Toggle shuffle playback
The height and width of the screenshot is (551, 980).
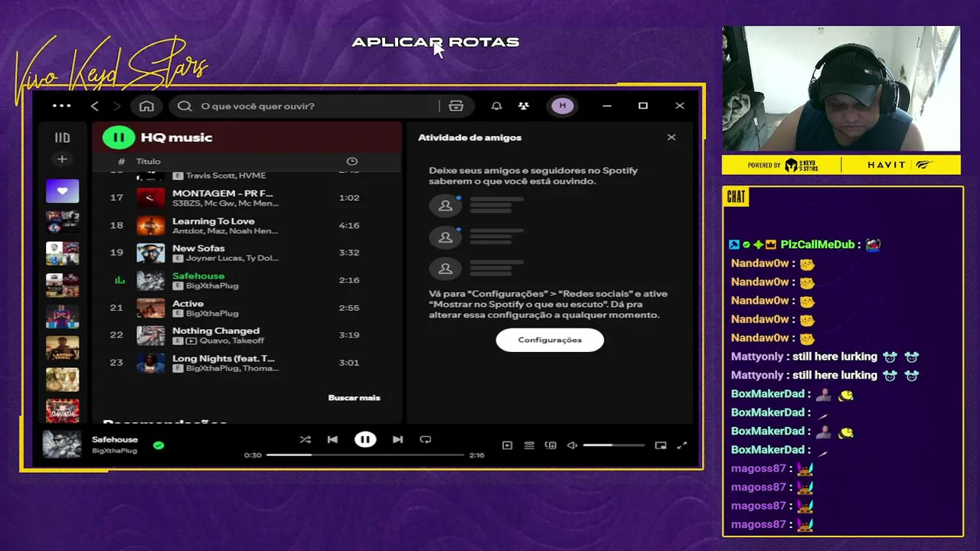[305, 440]
